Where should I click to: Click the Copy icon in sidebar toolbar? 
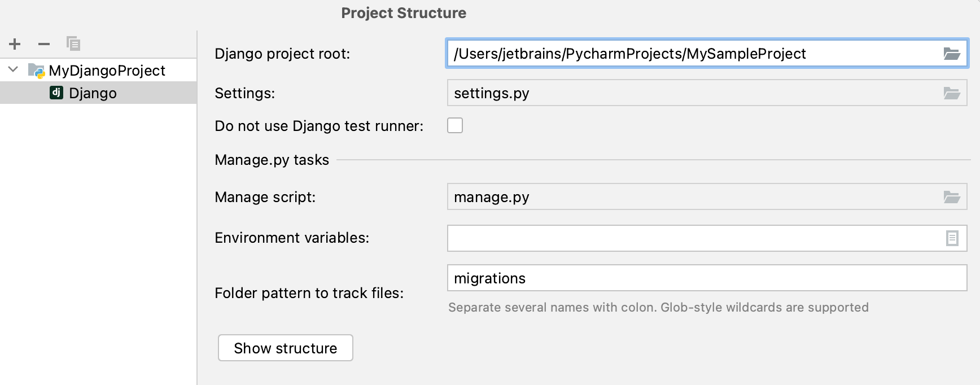point(73,43)
